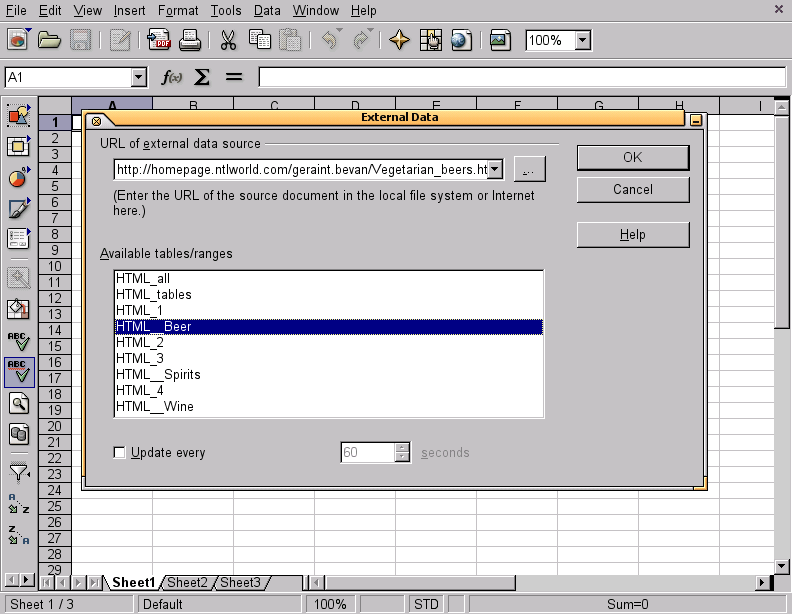Open the zoom 100% dropdown arrow
Viewport: 792px width, 614px height.
click(x=583, y=40)
